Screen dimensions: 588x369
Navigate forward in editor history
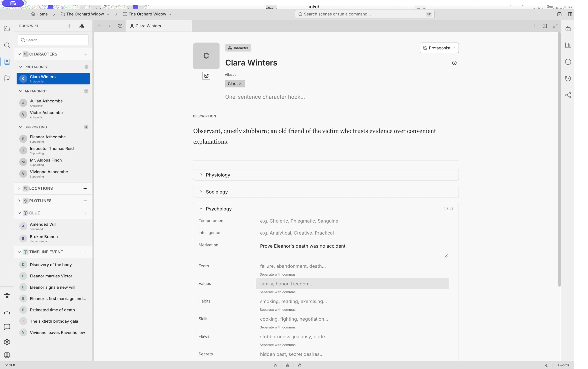click(x=110, y=26)
